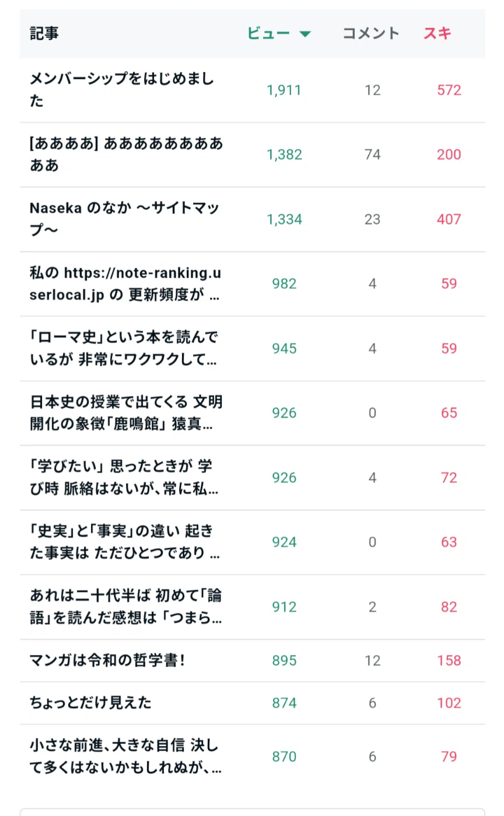This screenshot has width=504, height=816.
Task: Sort by ビュー using the green arrow
Action: tap(304, 34)
